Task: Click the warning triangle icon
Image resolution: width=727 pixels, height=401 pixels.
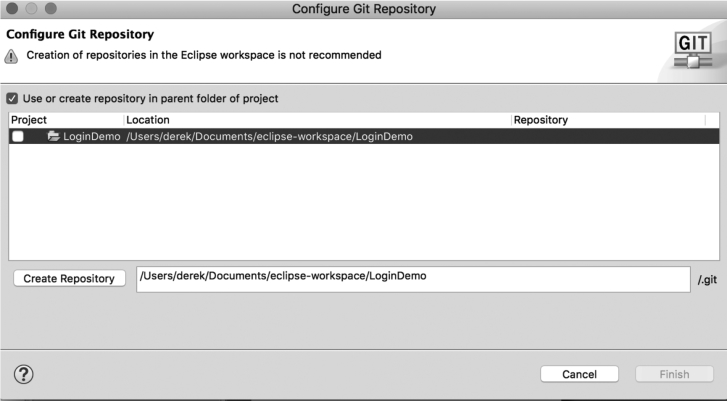Action: click(x=12, y=56)
